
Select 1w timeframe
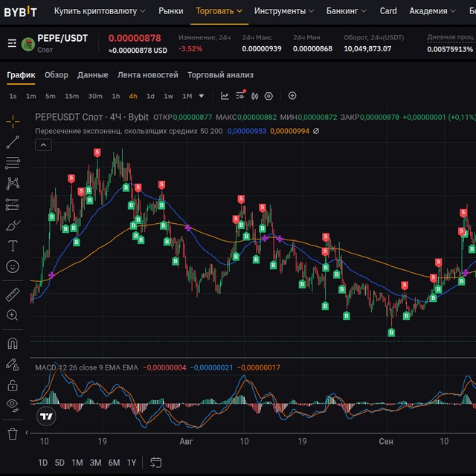coord(169,96)
